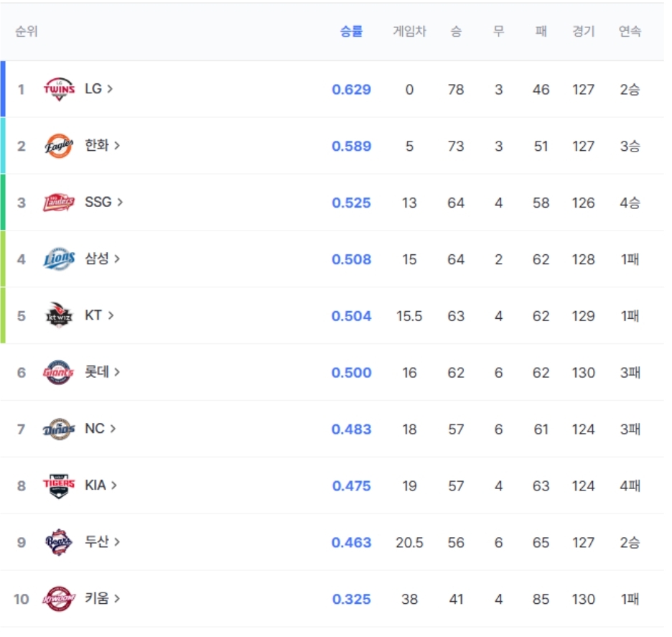This screenshot has height=637, width=672.
Task: Click the Hanwha Eagles team logo
Action: point(59,146)
